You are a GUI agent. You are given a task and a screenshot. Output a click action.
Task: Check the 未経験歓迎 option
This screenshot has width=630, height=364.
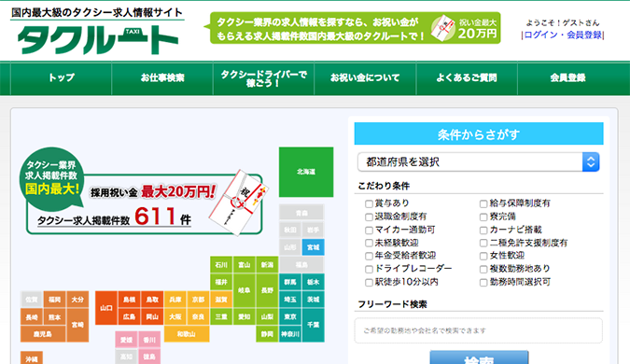pyautogui.click(x=369, y=243)
